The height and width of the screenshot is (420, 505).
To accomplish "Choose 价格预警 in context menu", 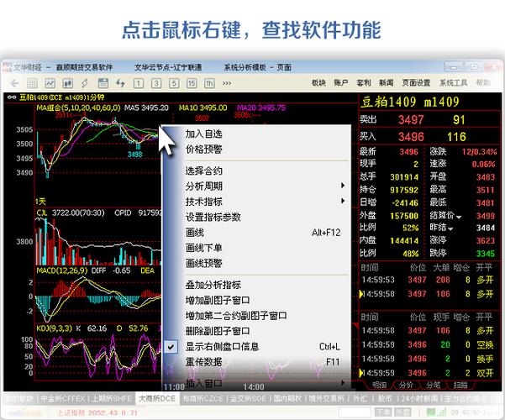I will (x=204, y=150).
